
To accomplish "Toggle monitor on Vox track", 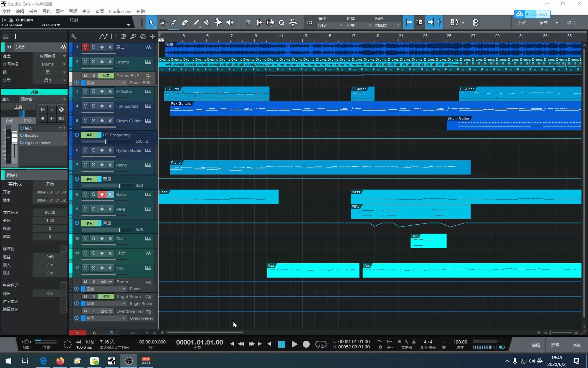I will tap(110, 268).
